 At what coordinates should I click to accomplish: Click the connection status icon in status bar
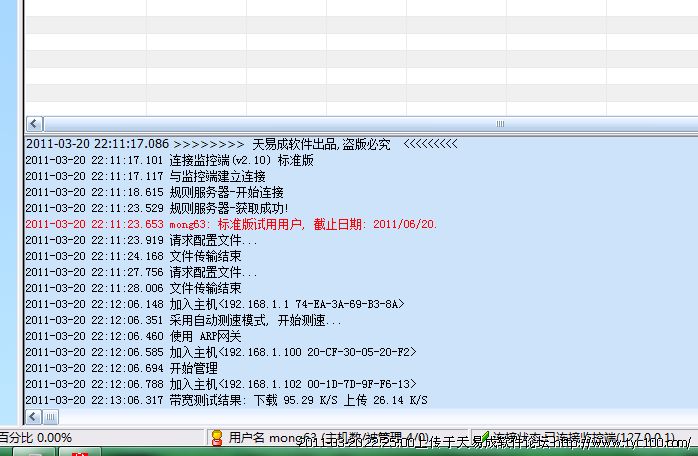485,437
